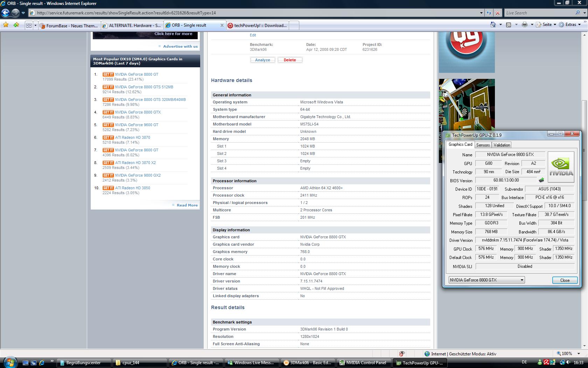Image resolution: width=588 pixels, height=368 pixels.
Task: Click the Edit link on result page
Action: click(253, 35)
